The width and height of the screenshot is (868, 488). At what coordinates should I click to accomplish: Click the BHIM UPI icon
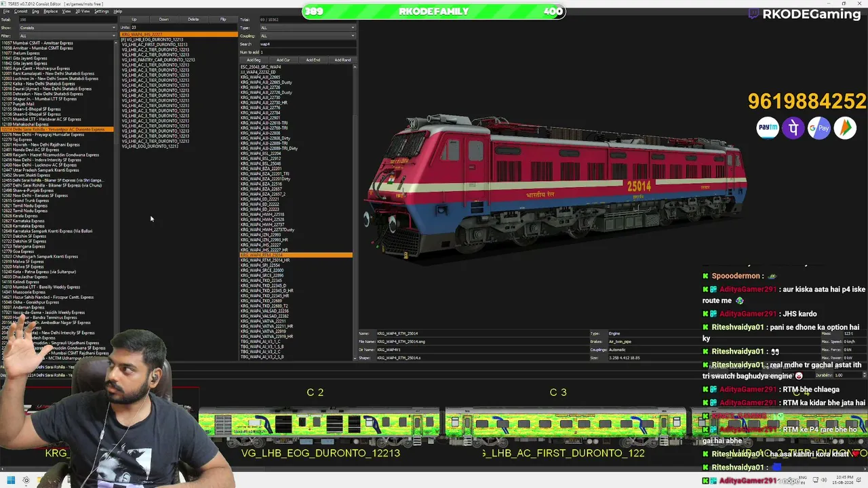[845, 127]
